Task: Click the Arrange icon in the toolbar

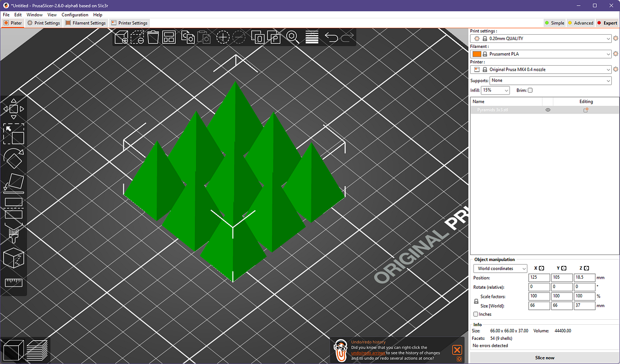Action: pos(169,37)
